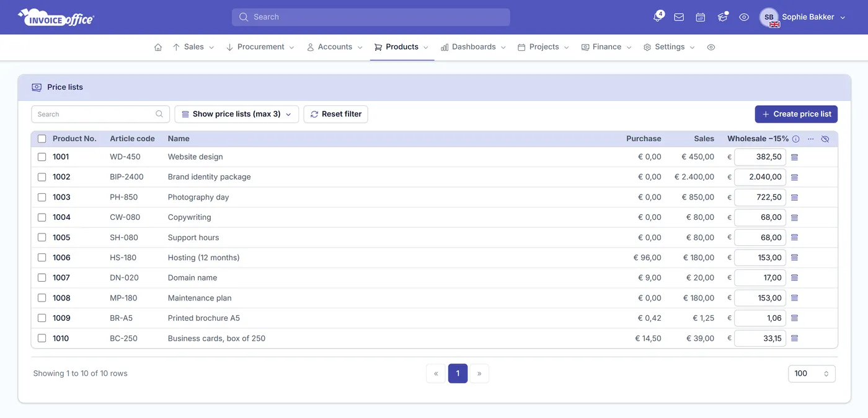
Task: Check the box for product 1006
Action: click(x=42, y=258)
